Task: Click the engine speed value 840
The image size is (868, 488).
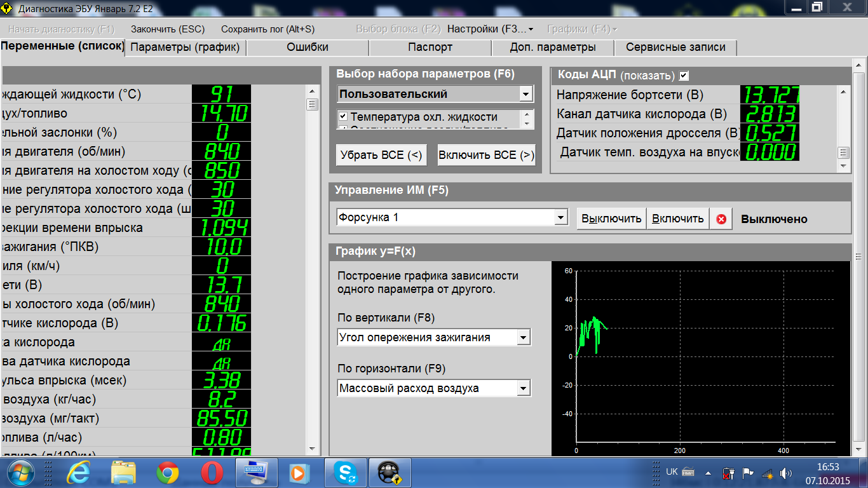Action: (x=221, y=152)
